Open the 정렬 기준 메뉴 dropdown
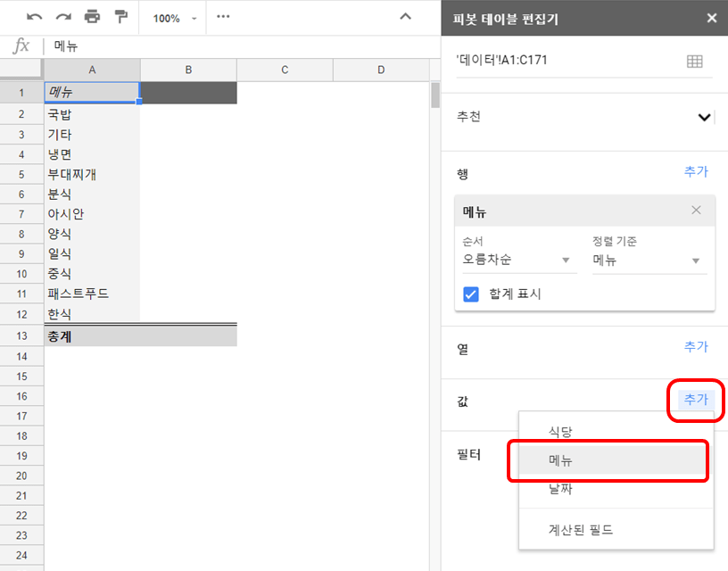 647,260
